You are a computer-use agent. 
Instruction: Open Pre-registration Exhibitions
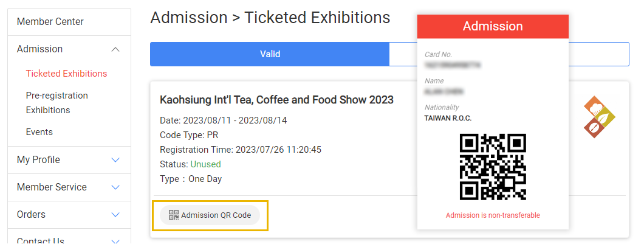[x=57, y=103]
